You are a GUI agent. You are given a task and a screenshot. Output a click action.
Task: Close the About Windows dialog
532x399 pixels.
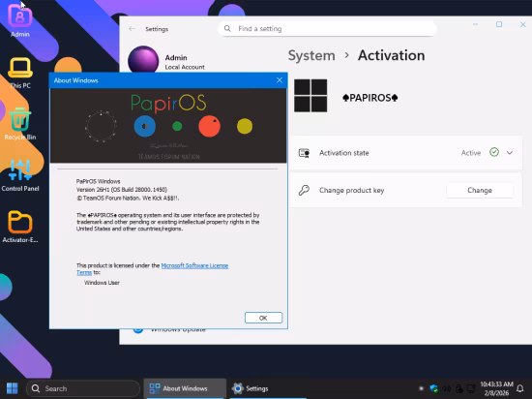(x=280, y=80)
